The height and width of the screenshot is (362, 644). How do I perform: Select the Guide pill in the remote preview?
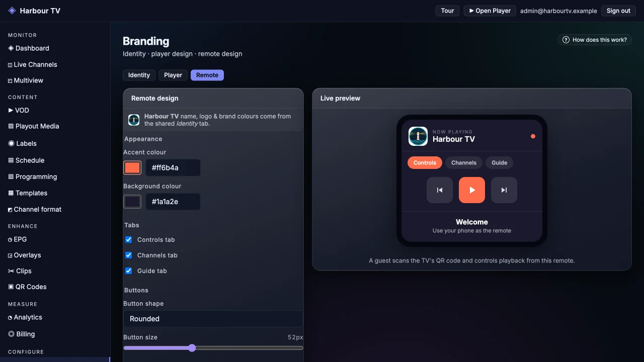pyautogui.click(x=500, y=163)
